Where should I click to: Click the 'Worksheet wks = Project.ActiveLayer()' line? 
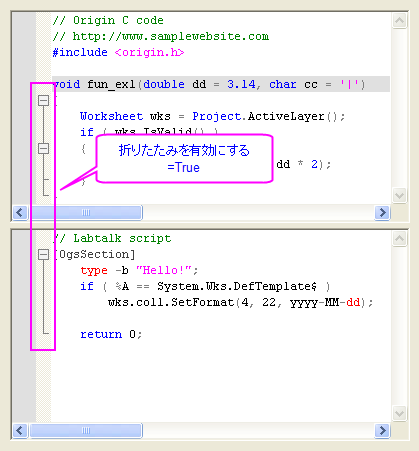pos(212,116)
